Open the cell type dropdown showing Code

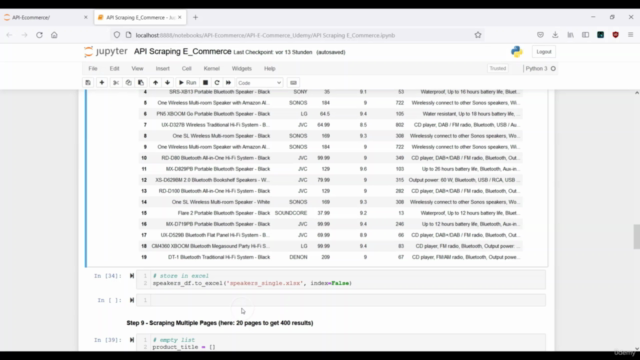pyautogui.click(x=259, y=82)
